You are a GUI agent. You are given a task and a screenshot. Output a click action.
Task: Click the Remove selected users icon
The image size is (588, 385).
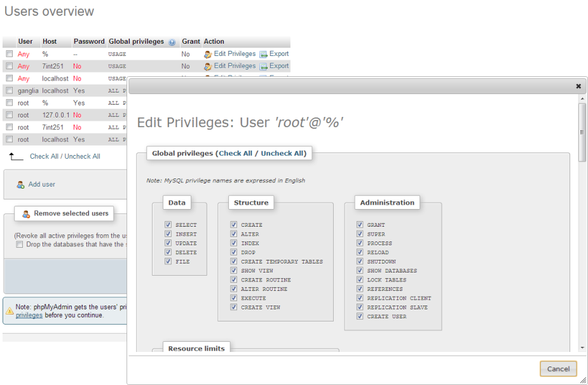click(x=26, y=214)
